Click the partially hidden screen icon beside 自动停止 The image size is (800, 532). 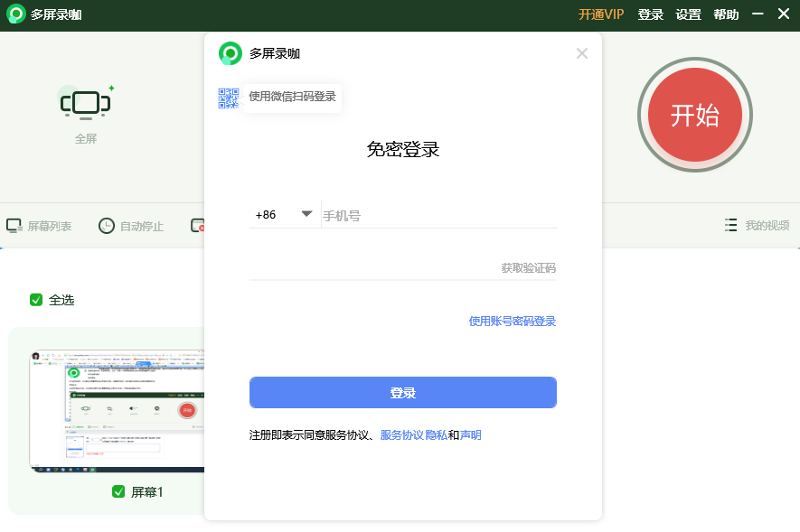click(197, 225)
